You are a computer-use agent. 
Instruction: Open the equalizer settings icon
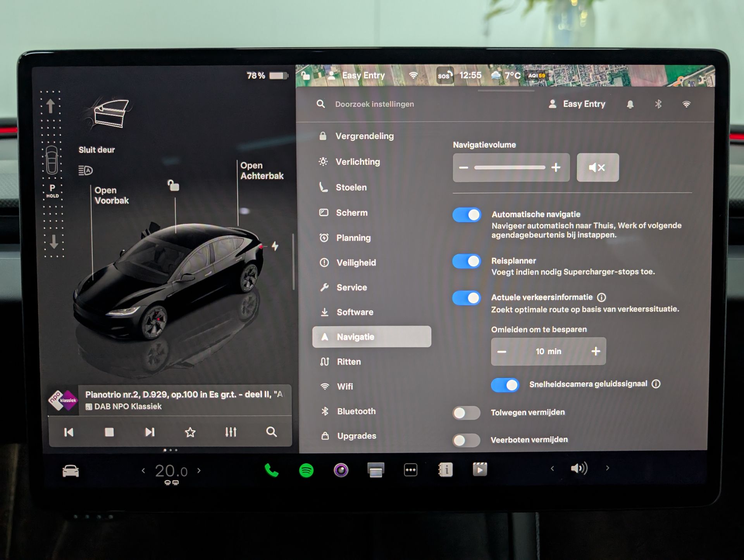pos(231,432)
